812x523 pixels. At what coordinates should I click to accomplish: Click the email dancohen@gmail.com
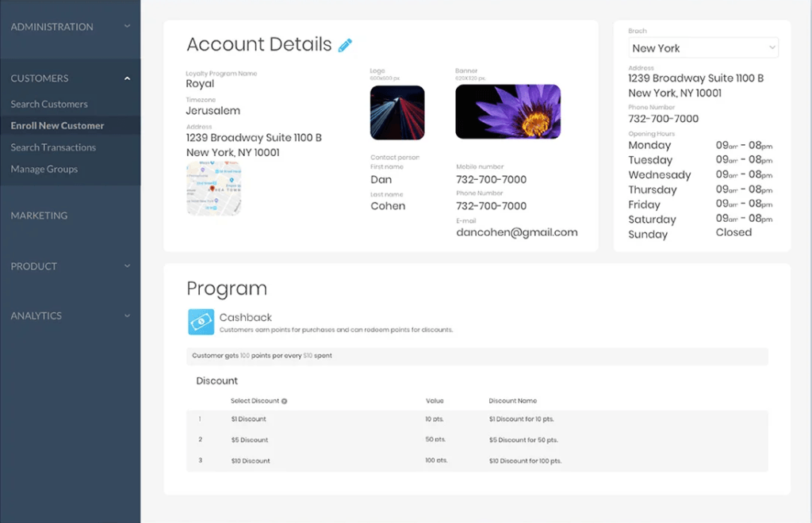pos(516,232)
